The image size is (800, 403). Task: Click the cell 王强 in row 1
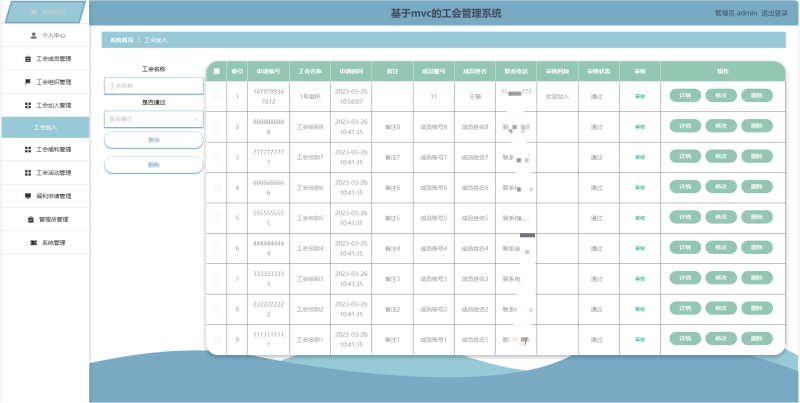474,96
